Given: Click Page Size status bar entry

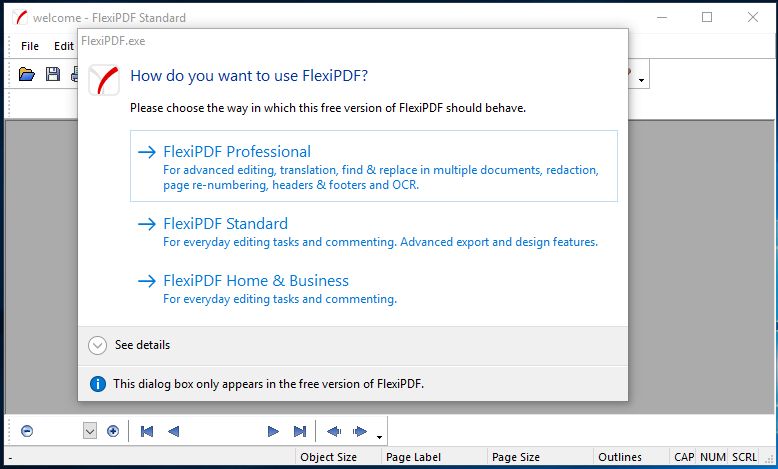Looking at the screenshot, I should 516,457.
